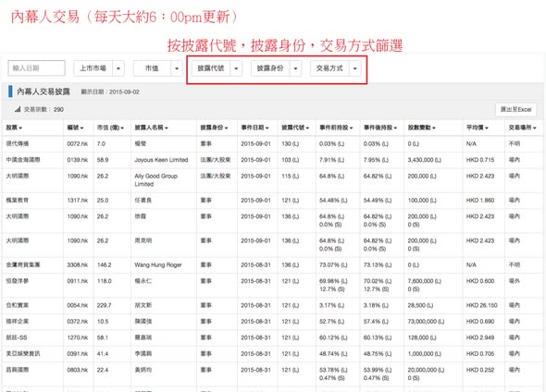Image resolution: width=546 pixels, height=392 pixels.
Task: Click the average price HKD 0.705
Action: [x=480, y=353]
